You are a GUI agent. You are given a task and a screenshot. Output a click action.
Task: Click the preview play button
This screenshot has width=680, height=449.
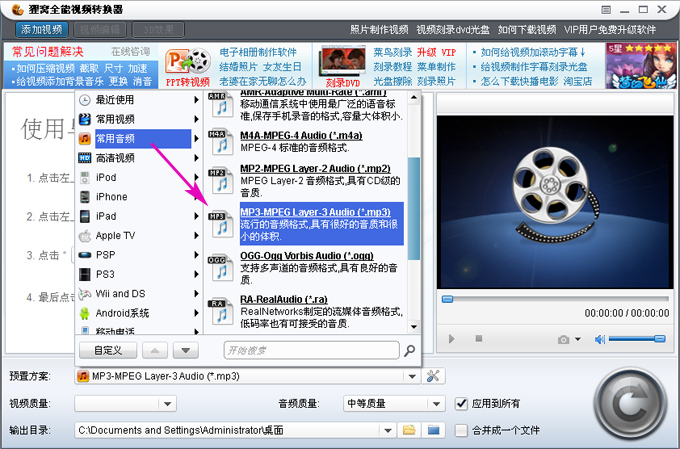(451, 339)
